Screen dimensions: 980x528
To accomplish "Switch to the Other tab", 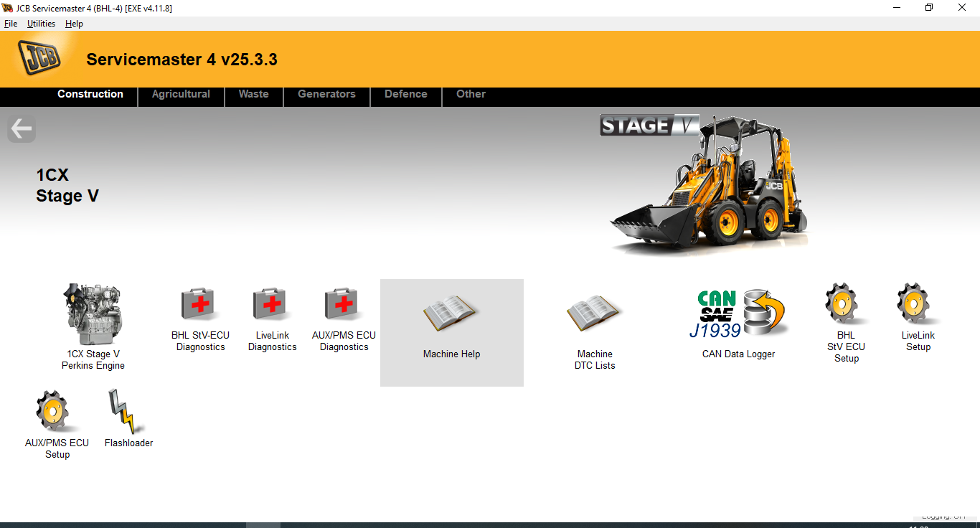I will point(471,94).
